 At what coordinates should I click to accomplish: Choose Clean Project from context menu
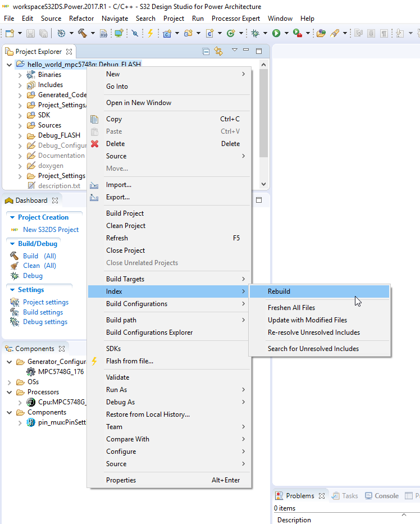[170, 226]
